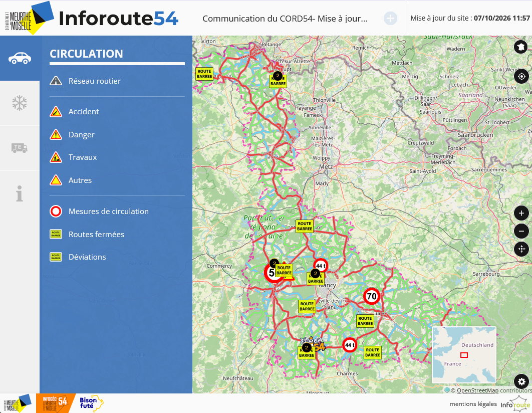
Task: Open the heavy truck transport tab
Action: point(20,148)
